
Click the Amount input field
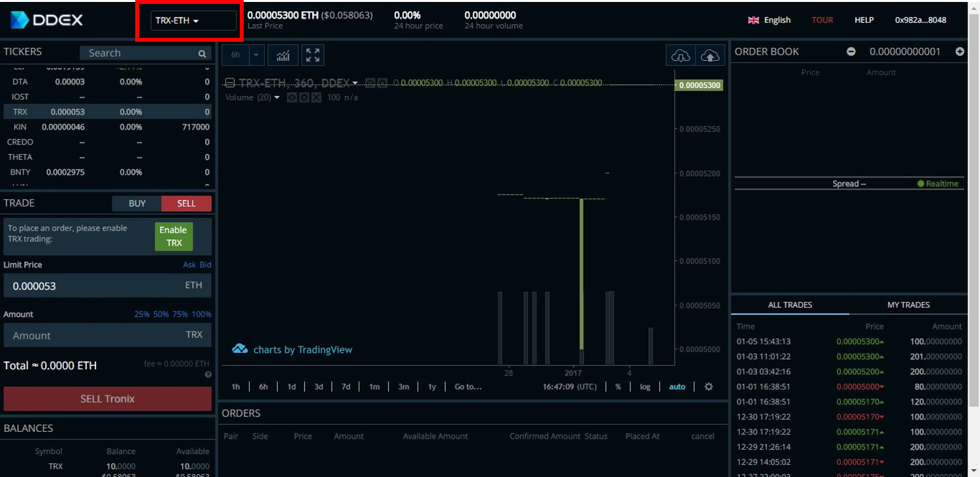[98, 335]
